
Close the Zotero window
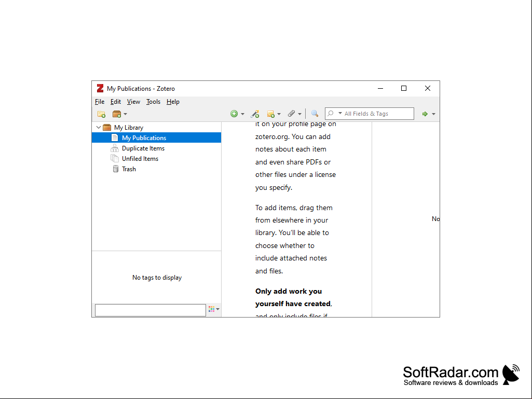428,89
